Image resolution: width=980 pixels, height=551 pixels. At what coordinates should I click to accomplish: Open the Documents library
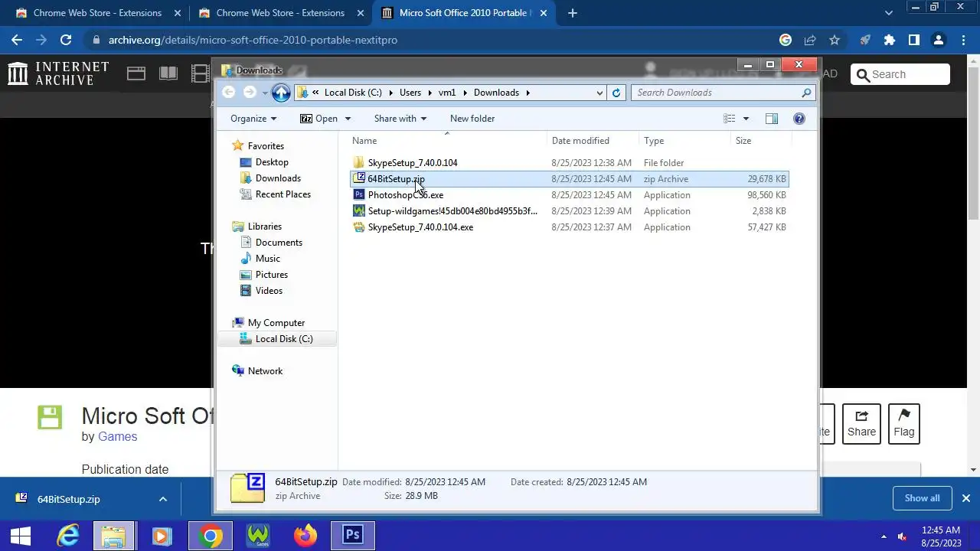(279, 243)
